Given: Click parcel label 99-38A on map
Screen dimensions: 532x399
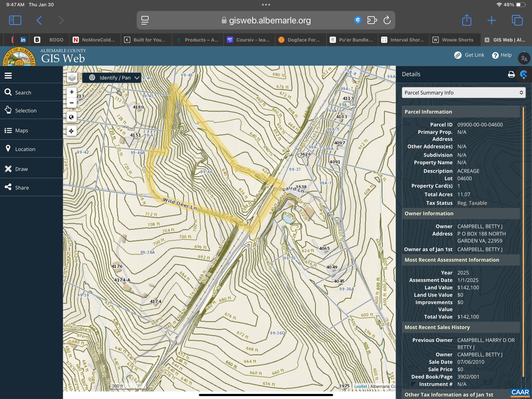Looking at the screenshot, I should pos(147,252).
